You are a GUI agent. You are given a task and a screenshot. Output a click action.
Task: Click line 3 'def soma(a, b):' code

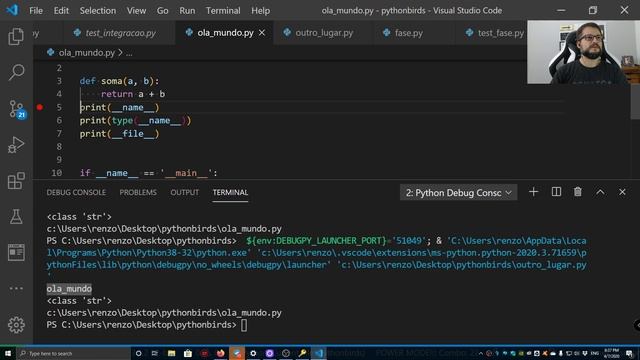(119, 81)
